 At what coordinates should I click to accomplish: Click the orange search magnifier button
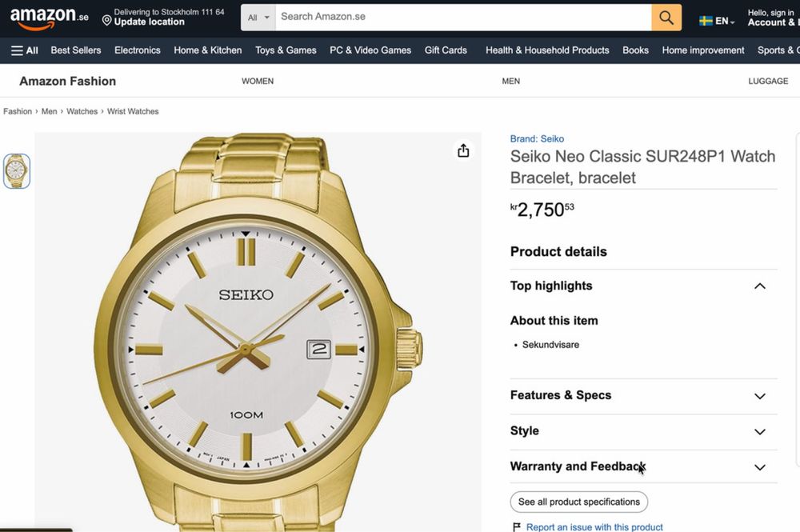(666, 18)
